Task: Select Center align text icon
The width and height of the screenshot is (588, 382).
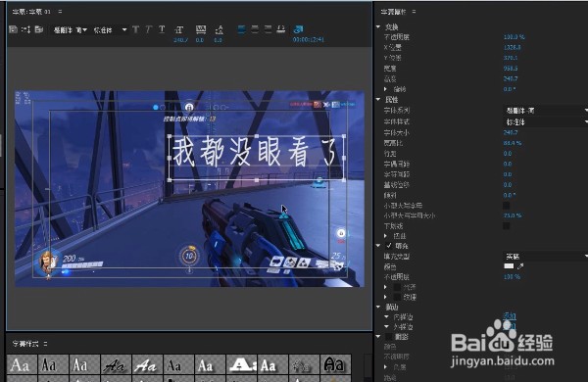Action: (255, 29)
